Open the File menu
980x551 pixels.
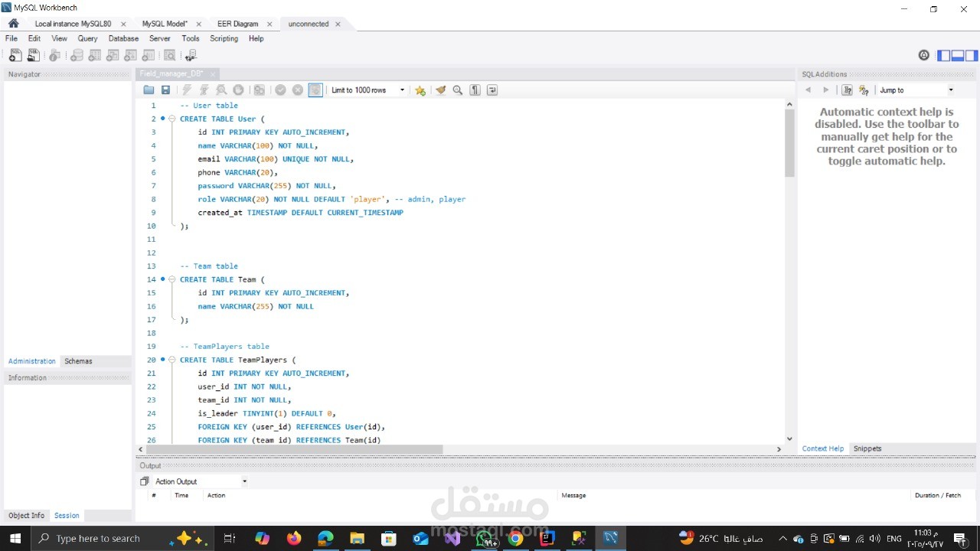pos(11,38)
